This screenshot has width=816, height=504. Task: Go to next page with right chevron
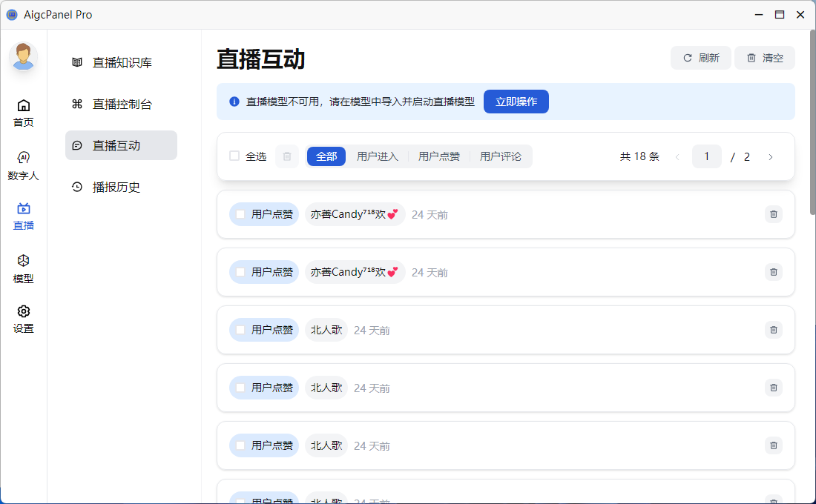pyautogui.click(x=771, y=156)
